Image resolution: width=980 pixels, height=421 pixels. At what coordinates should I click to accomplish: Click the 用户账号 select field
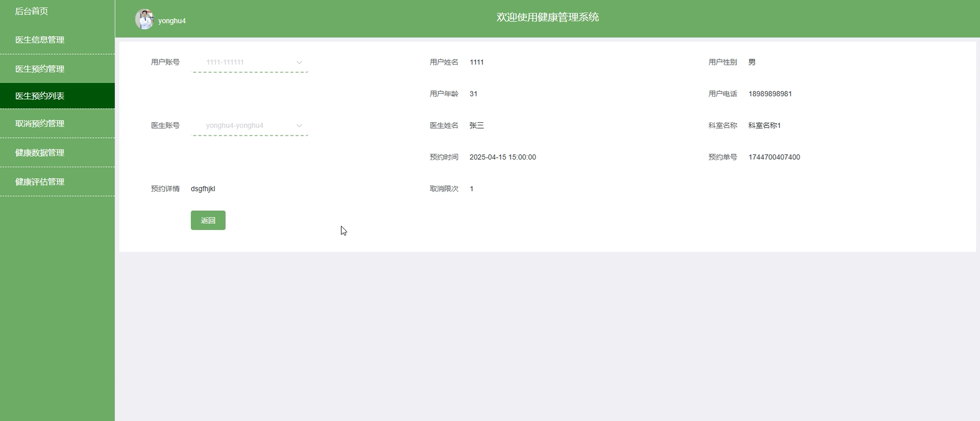point(243,62)
